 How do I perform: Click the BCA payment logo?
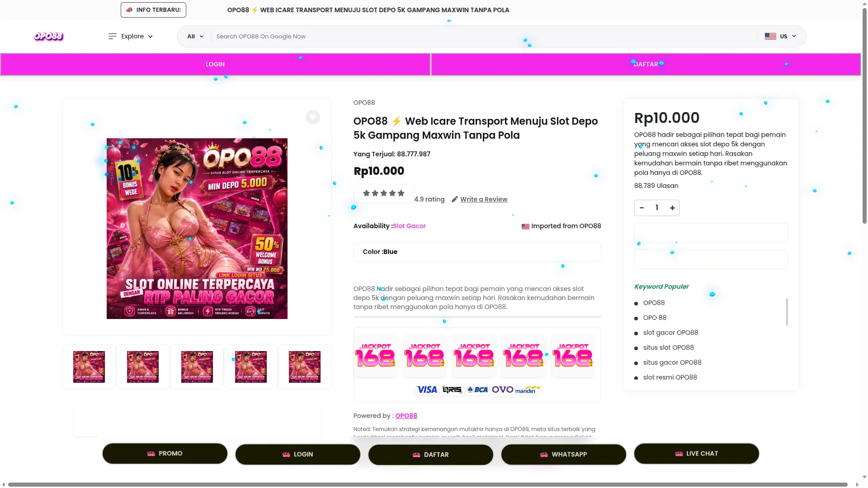pyautogui.click(x=477, y=389)
